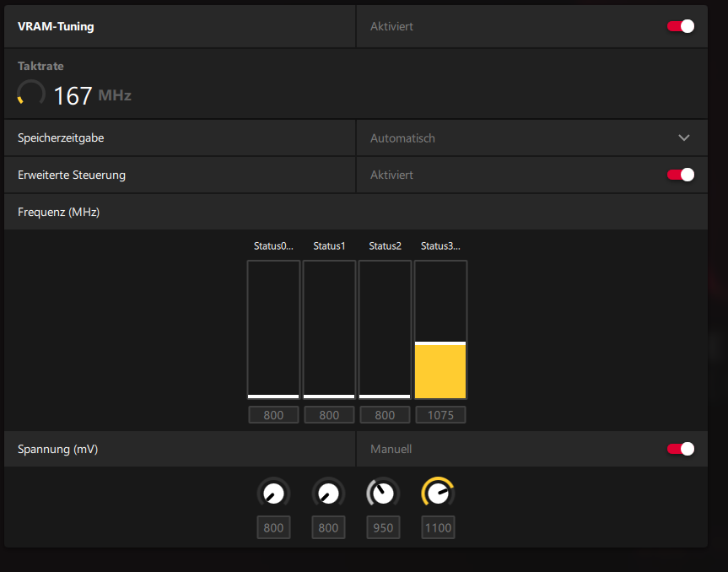The image size is (728, 572).
Task: Click the Frequenz (MHz) section header
Action: [356, 212]
